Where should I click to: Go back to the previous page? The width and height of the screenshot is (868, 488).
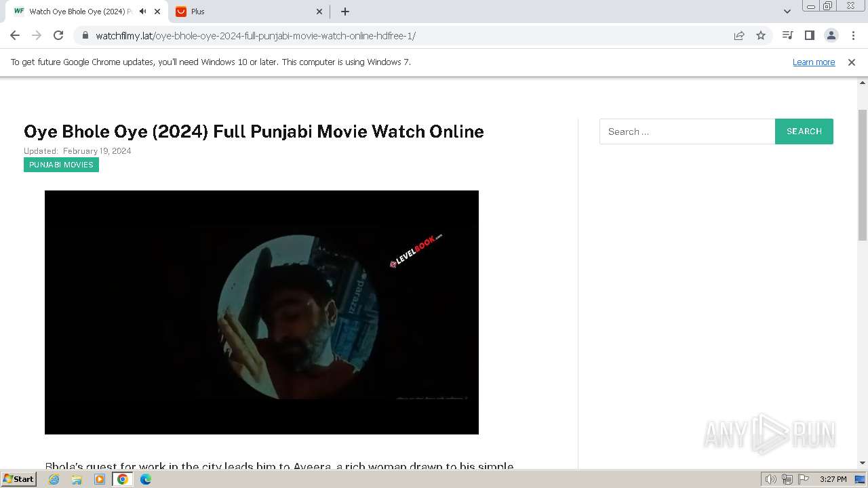point(15,35)
